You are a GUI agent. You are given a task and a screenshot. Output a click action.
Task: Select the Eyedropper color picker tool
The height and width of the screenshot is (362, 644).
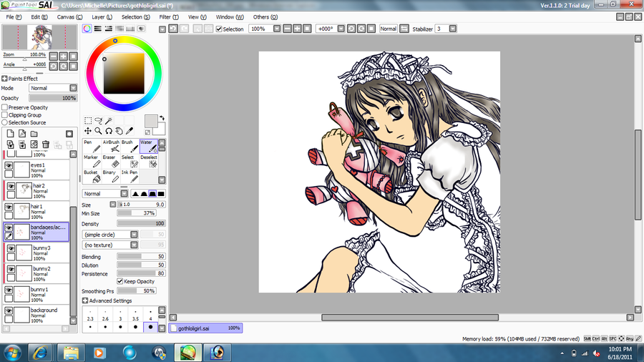(x=130, y=131)
